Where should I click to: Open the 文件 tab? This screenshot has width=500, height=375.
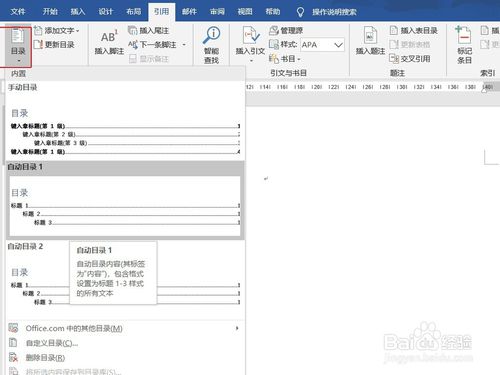[x=18, y=12]
